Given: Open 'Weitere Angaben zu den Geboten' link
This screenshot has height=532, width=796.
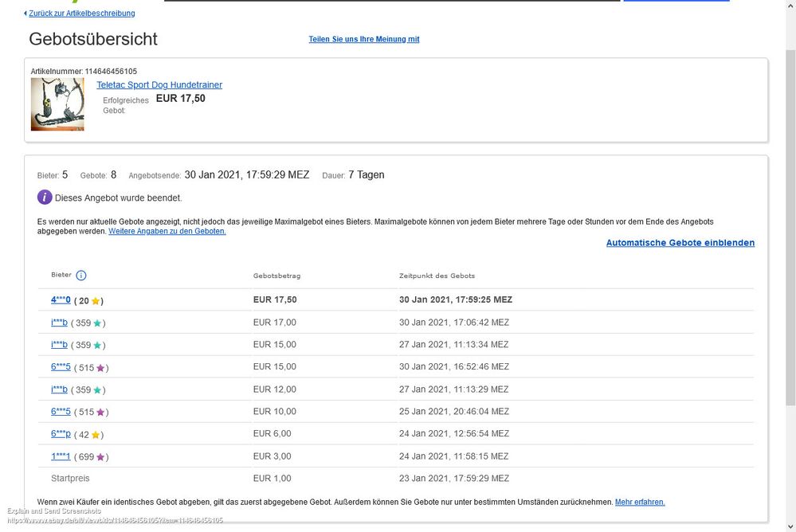Looking at the screenshot, I should (167, 231).
